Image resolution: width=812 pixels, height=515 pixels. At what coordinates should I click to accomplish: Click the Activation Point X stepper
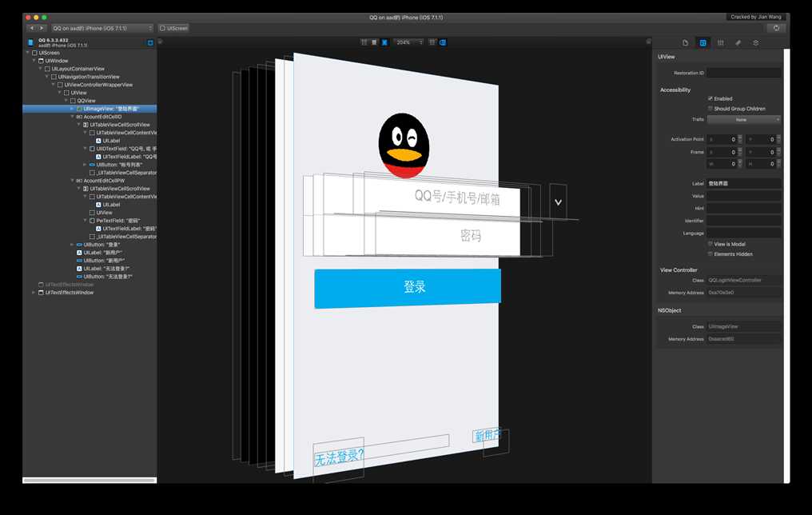[740, 139]
